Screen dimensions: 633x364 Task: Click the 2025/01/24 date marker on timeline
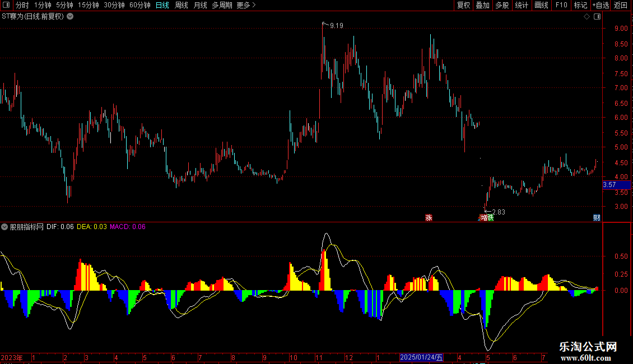click(x=421, y=357)
